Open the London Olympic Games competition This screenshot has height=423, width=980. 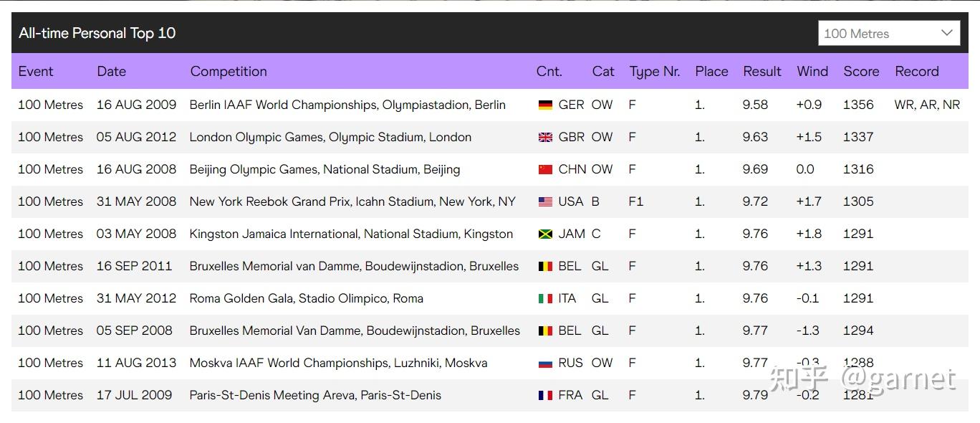pos(330,137)
